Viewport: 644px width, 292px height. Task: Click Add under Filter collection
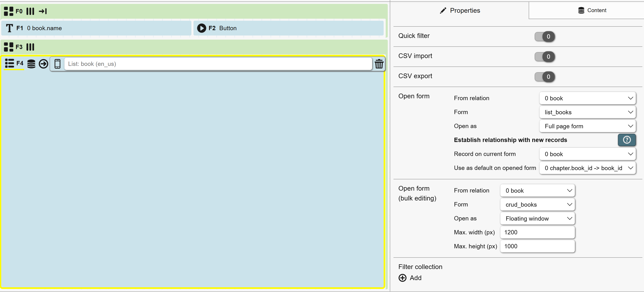pyautogui.click(x=410, y=278)
